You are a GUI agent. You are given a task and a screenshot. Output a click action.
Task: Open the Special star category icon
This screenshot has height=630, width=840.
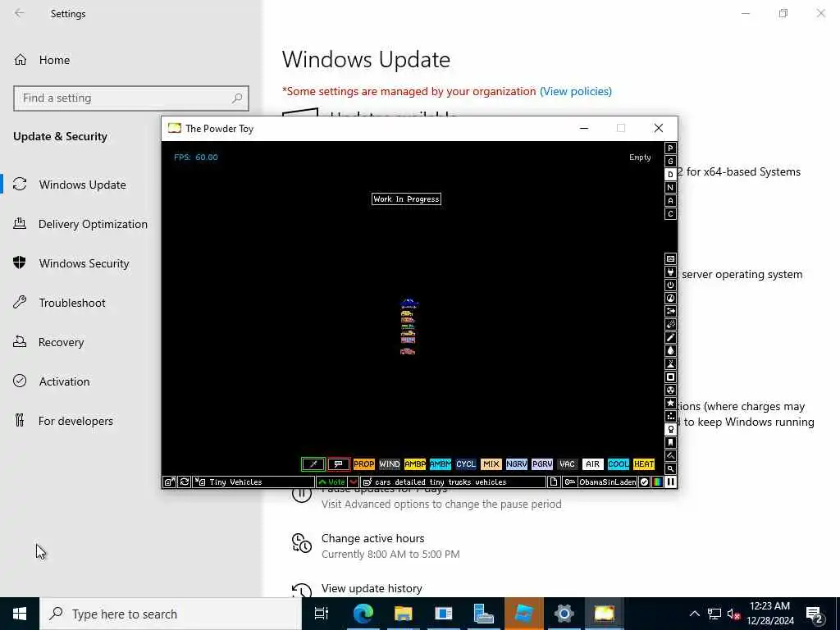click(670, 403)
